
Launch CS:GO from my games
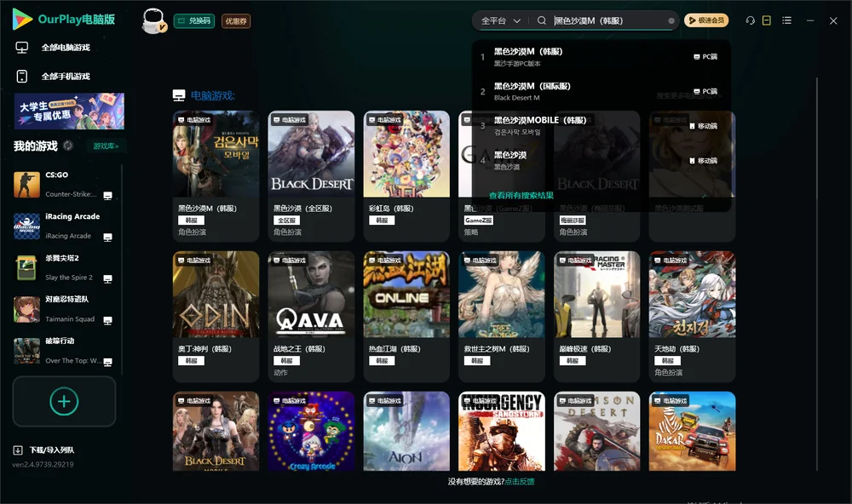[64, 185]
